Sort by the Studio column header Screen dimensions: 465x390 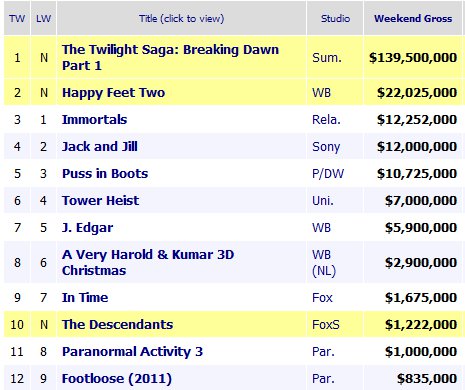coord(335,18)
